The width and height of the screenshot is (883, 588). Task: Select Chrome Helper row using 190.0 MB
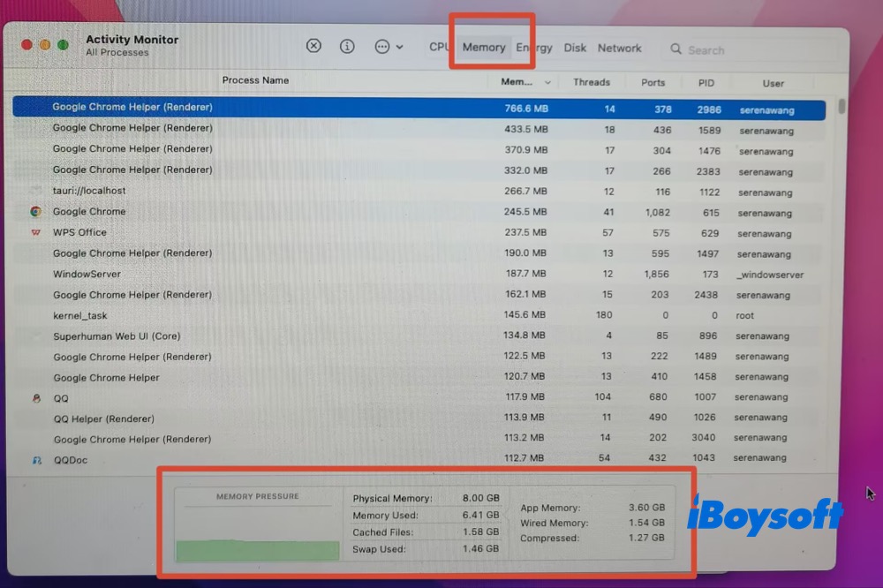pos(419,253)
